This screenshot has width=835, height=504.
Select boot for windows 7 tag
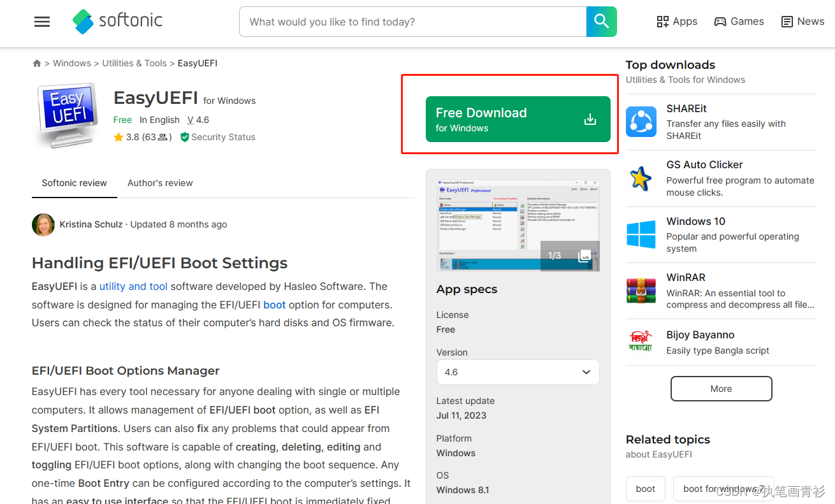723,489
